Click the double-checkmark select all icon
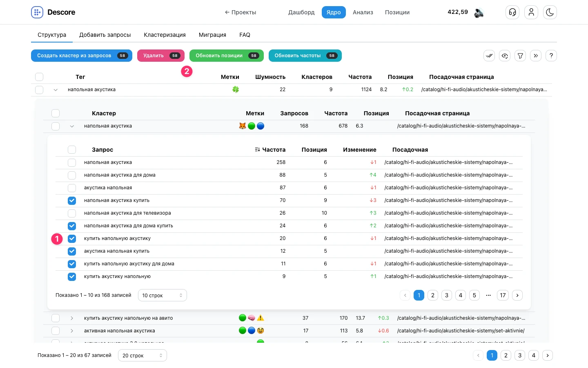Viewport: 588px width, 368px height. pos(489,56)
